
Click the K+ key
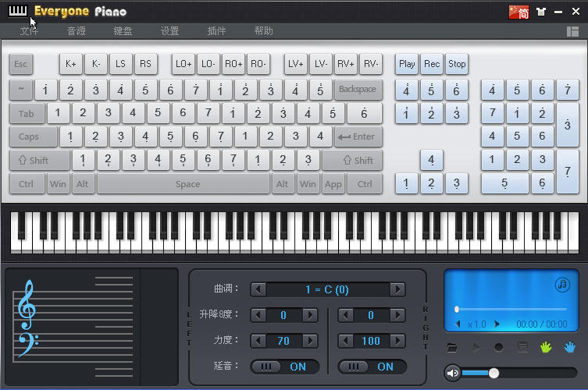71,64
